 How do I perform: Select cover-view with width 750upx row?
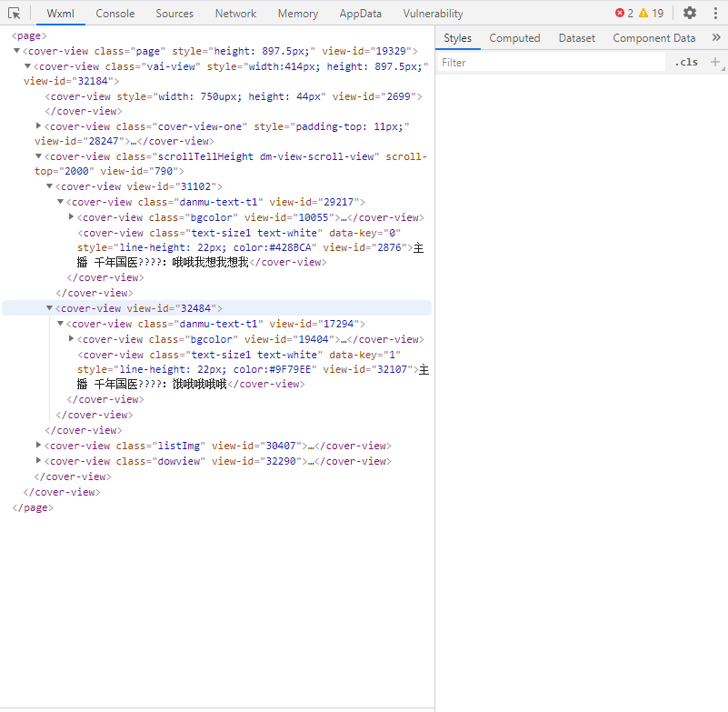point(234,96)
